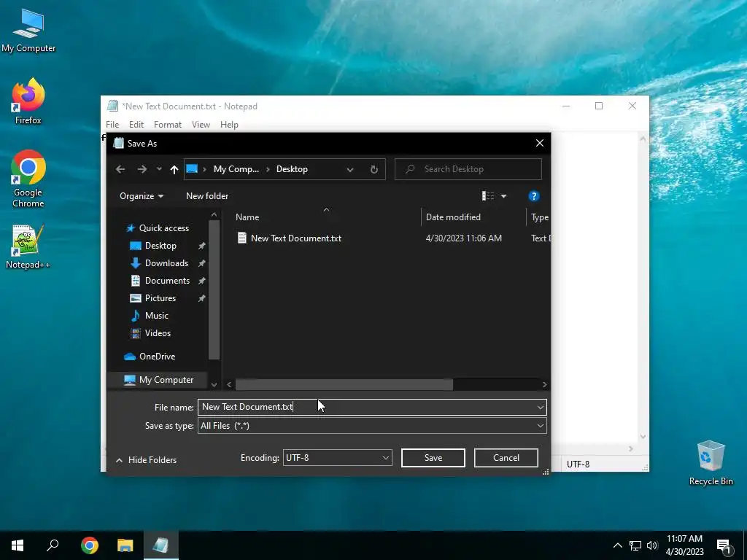
Task: Select OneDrive in the navigation pane
Action: coord(157,357)
